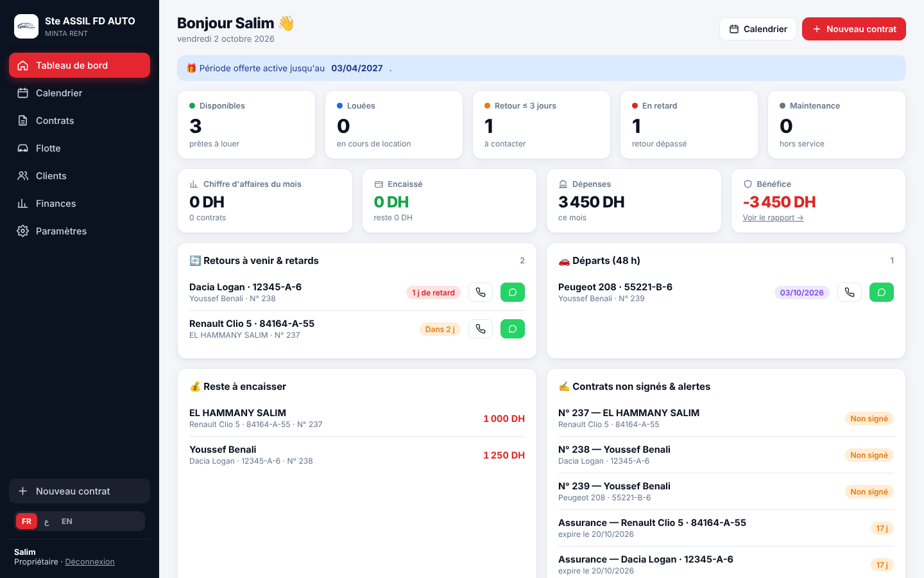The width and height of the screenshot is (924, 578).
Task: Create a Nouveau contrat from red header button
Action: tap(854, 29)
